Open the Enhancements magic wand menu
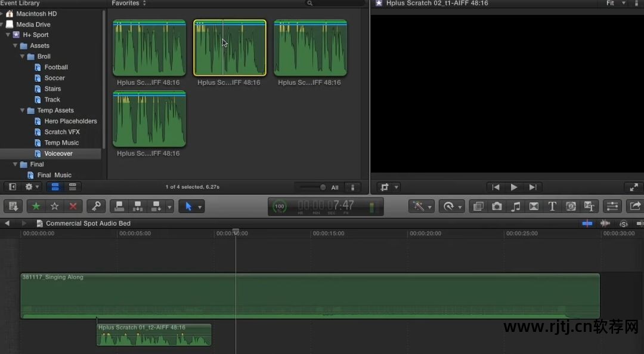 point(422,206)
